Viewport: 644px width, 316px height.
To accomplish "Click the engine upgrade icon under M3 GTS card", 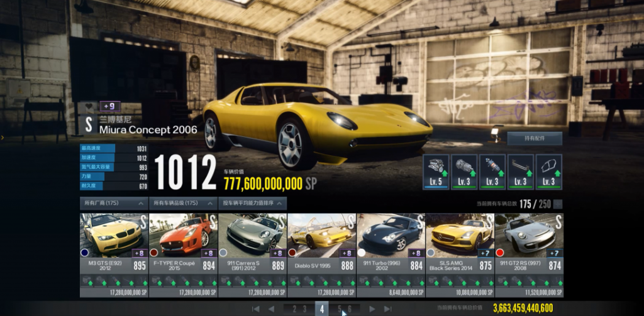I will point(87,281).
